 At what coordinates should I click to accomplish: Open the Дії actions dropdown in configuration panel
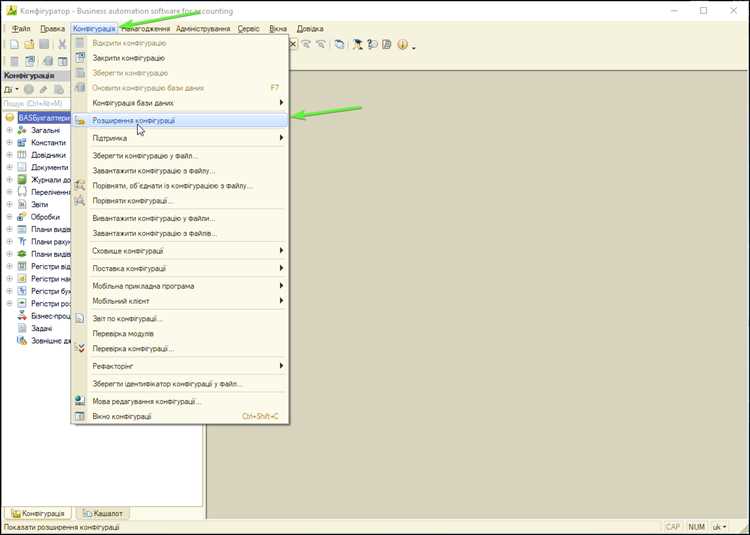point(11,89)
